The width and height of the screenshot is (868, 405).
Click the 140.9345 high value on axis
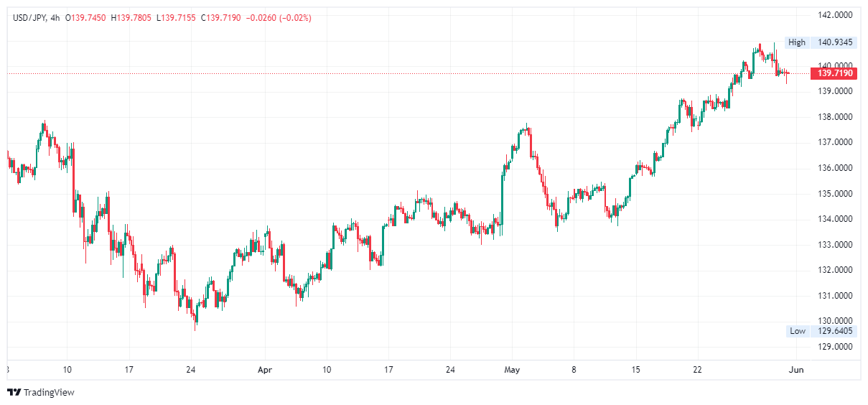coord(835,42)
